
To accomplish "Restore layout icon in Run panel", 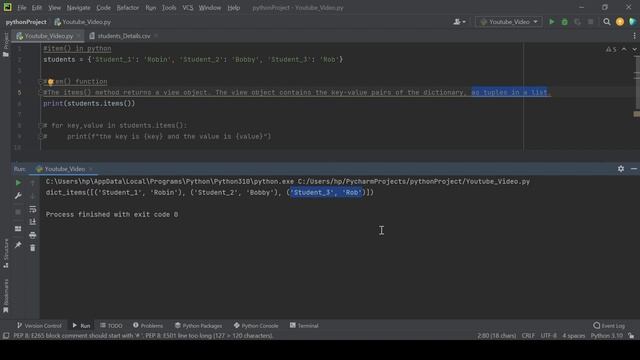I will point(18,229).
